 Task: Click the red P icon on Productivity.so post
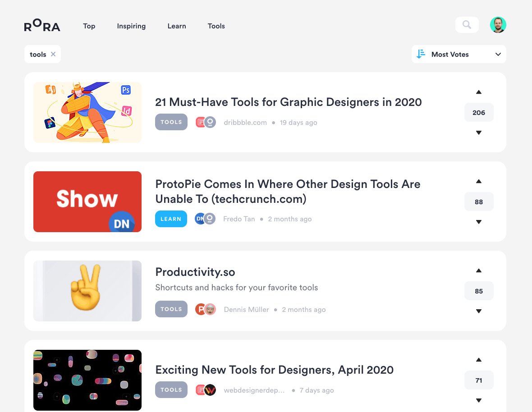202,309
